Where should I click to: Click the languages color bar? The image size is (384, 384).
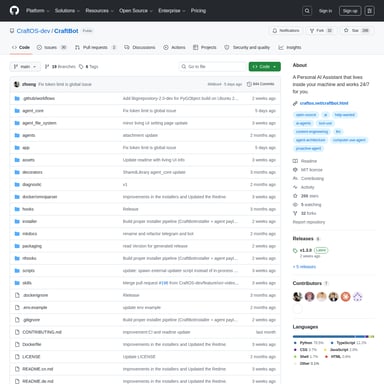tap(333, 336)
